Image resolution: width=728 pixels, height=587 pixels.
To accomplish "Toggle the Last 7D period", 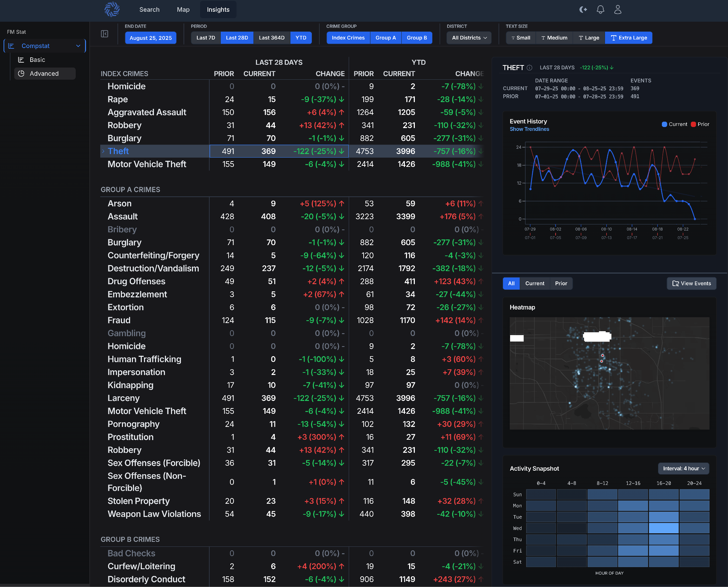I will 206,38.
